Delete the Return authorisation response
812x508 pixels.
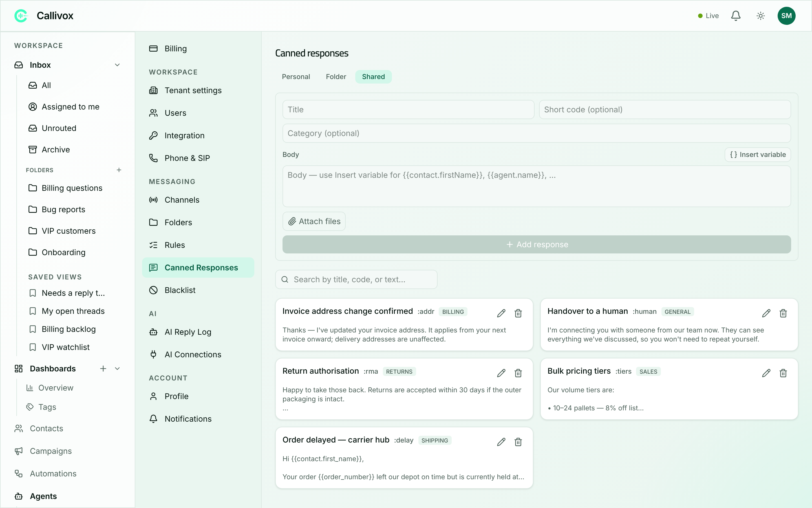[518, 373]
